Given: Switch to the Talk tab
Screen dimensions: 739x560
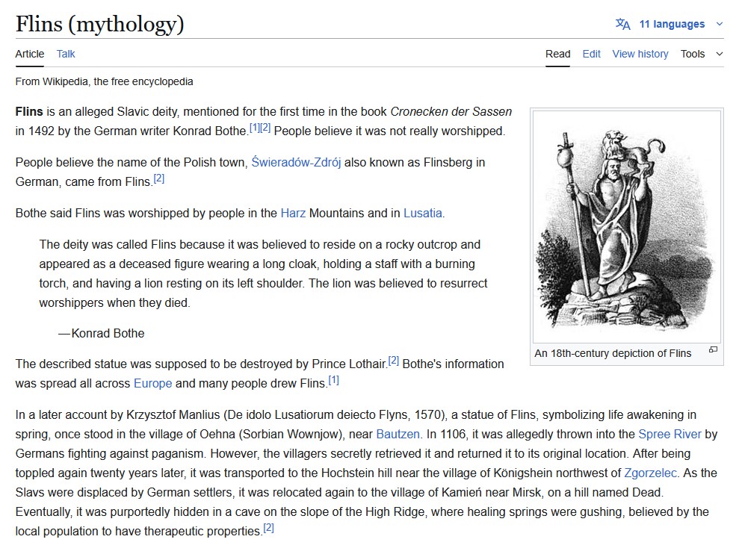Looking at the screenshot, I should coord(66,55).
